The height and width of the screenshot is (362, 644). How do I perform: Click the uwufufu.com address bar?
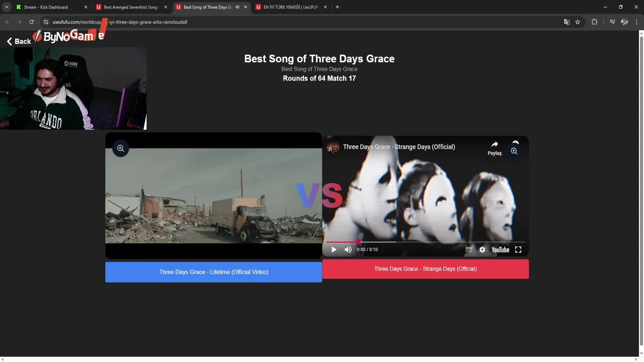click(x=302, y=22)
